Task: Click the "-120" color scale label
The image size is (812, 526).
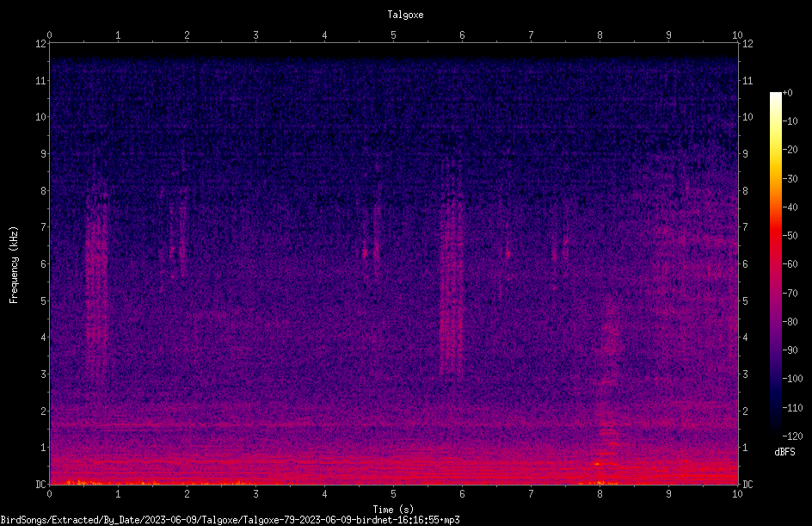Action: [x=792, y=436]
